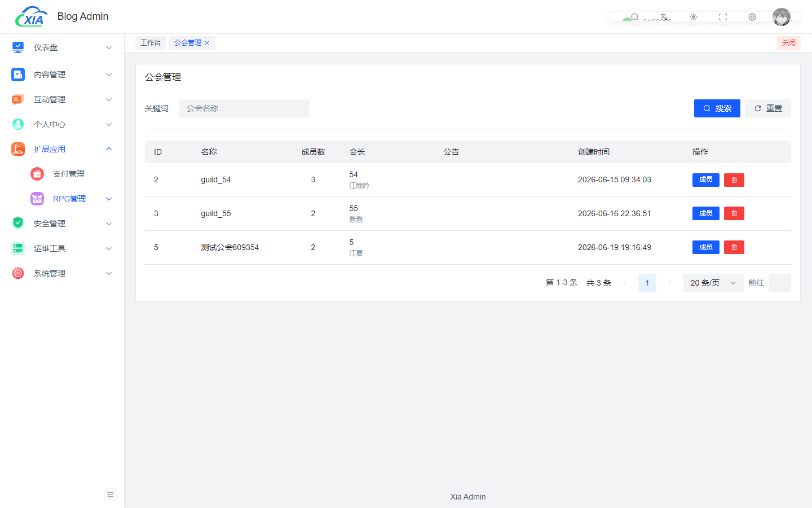Click the 个人中心 user icon
Image resolution: width=812 pixels, height=508 pixels.
18,124
